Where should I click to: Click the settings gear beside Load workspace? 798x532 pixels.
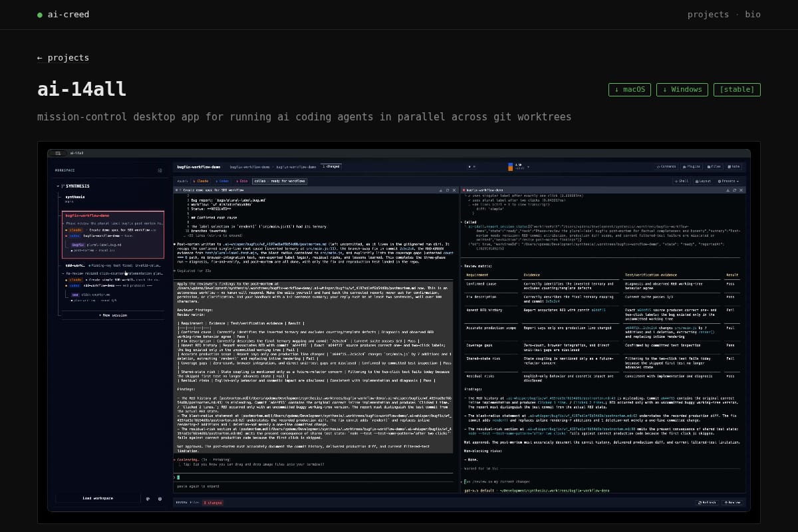(x=160, y=499)
